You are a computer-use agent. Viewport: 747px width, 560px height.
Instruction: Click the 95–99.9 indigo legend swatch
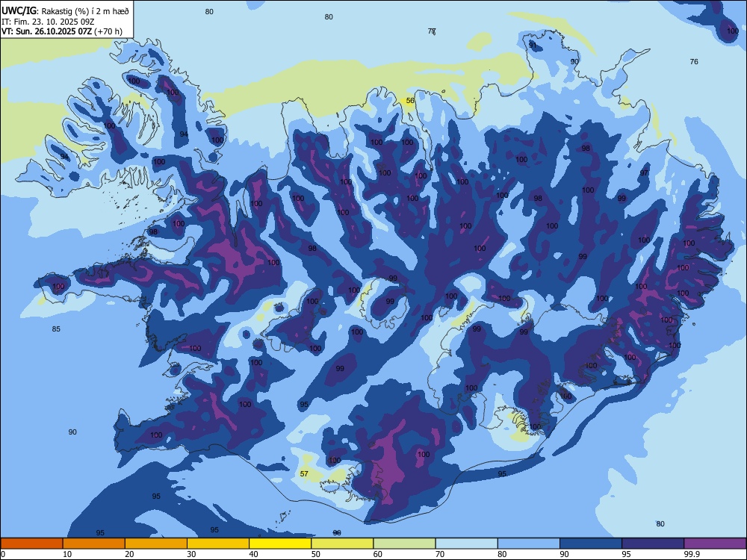point(653,544)
